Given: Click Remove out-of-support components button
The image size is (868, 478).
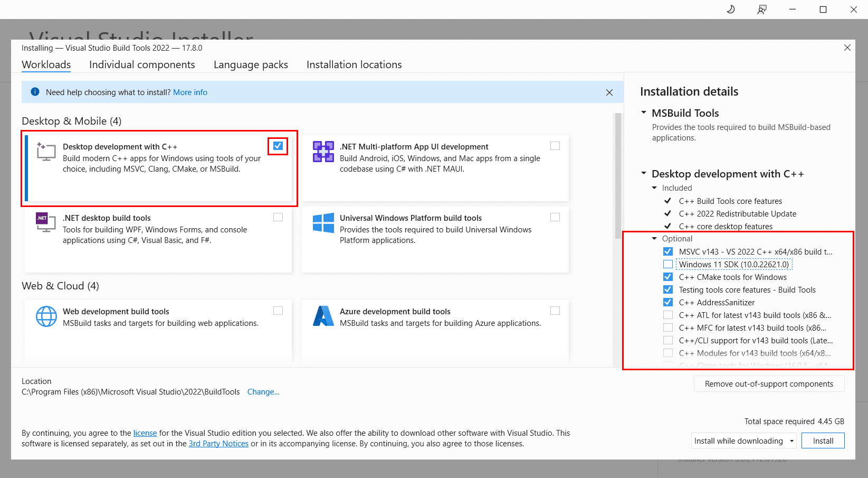Looking at the screenshot, I should 769,384.
